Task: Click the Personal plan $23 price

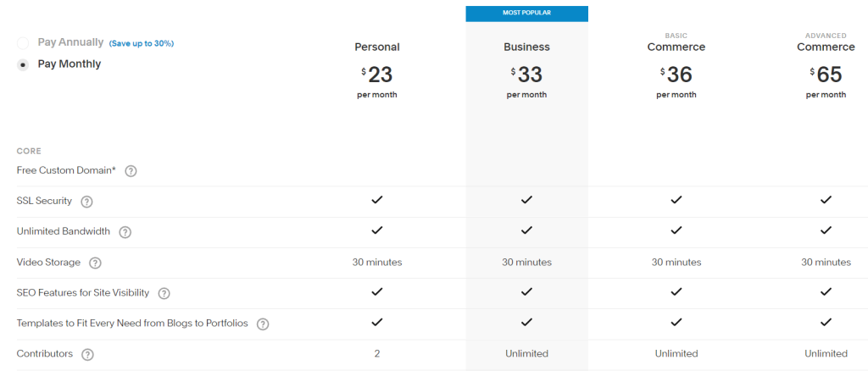Action: (377, 74)
